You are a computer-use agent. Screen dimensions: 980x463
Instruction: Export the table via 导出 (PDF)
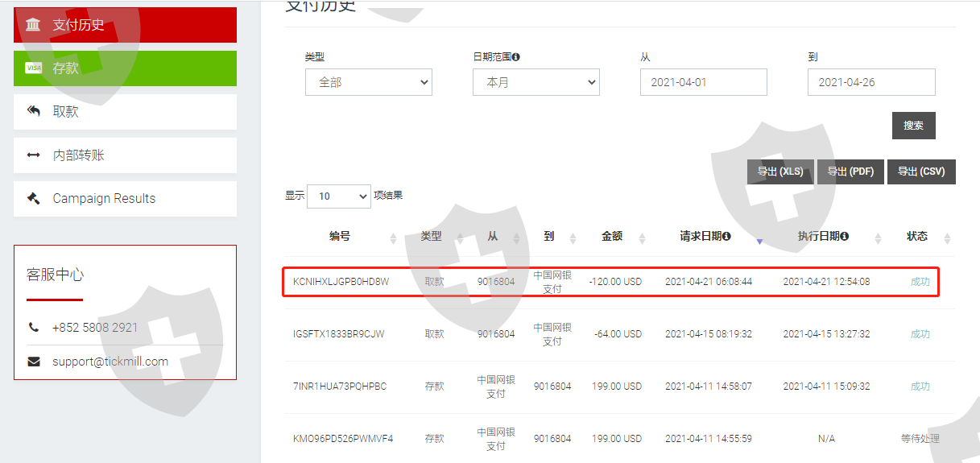[x=850, y=172]
